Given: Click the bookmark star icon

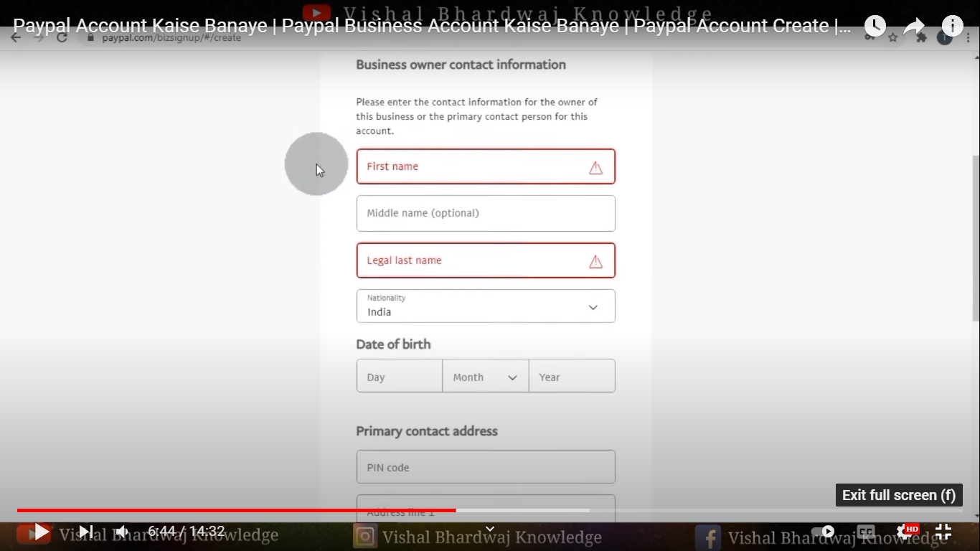Looking at the screenshot, I should pos(893,37).
